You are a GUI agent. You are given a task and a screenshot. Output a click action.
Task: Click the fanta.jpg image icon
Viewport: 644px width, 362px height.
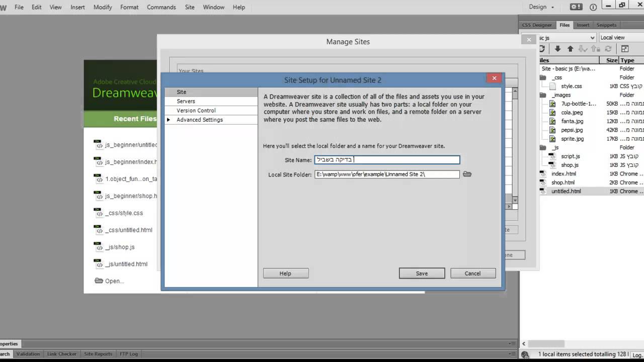[552, 121]
